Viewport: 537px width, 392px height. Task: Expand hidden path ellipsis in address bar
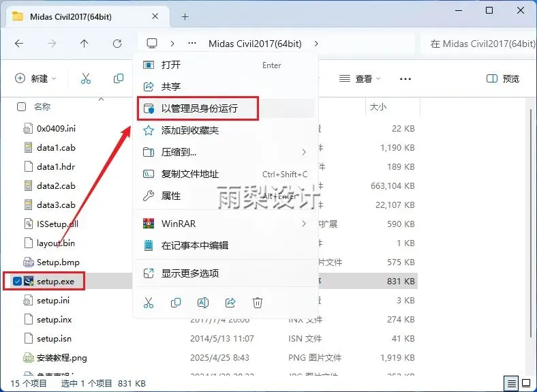(192, 44)
